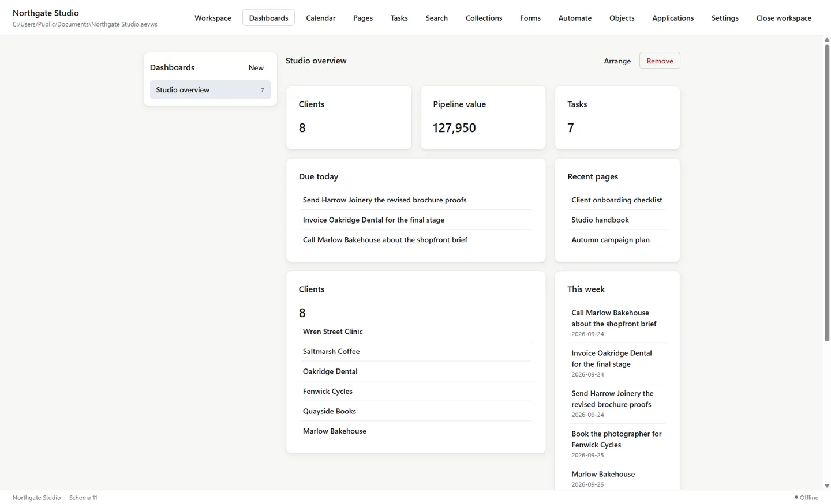Image resolution: width=831 pixels, height=504 pixels.
Task: Select Wren Street Clinic in Clients list
Action: [415, 331]
